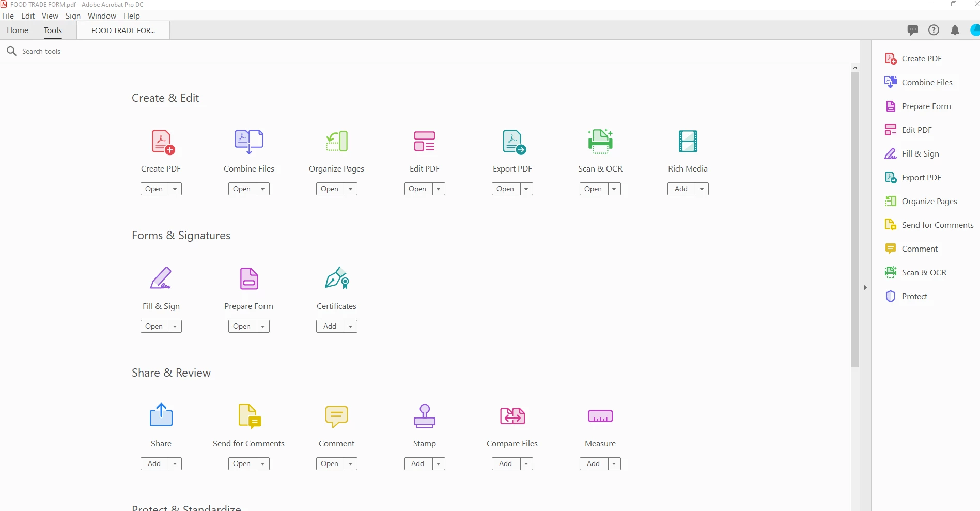The height and width of the screenshot is (511, 980).
Task: Click the Open button under Export PDF
Action: pos(506,189)
